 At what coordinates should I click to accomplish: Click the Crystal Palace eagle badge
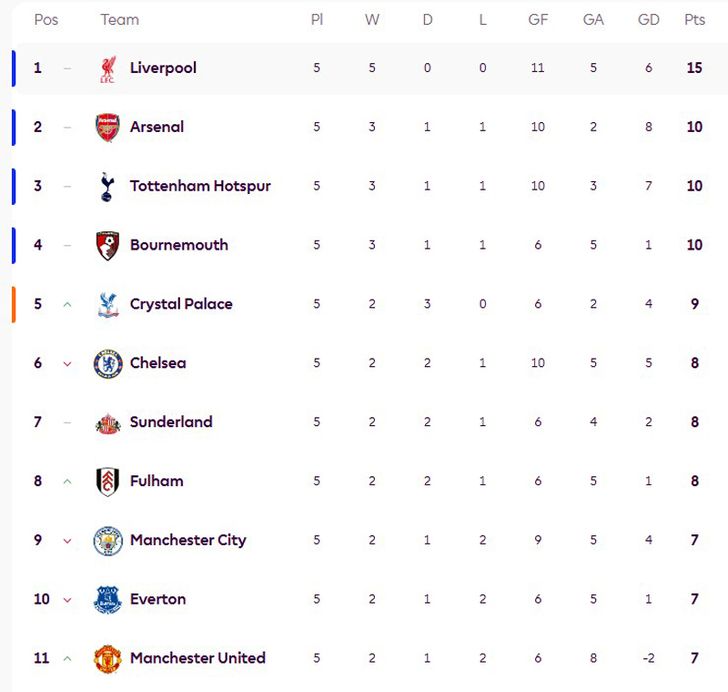coord(107,305)
